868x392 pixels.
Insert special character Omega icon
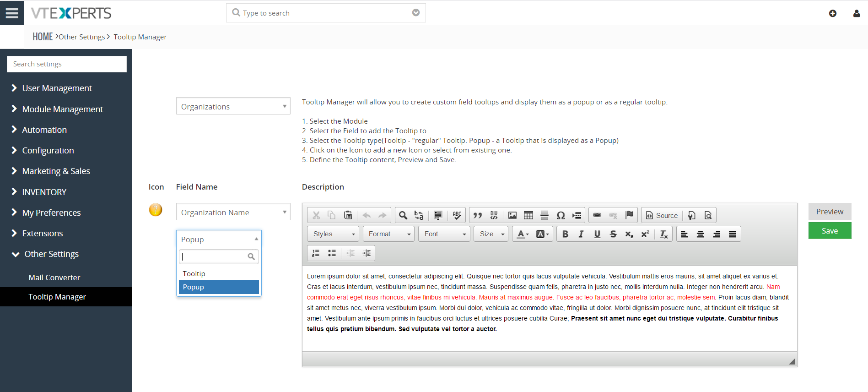561,215
